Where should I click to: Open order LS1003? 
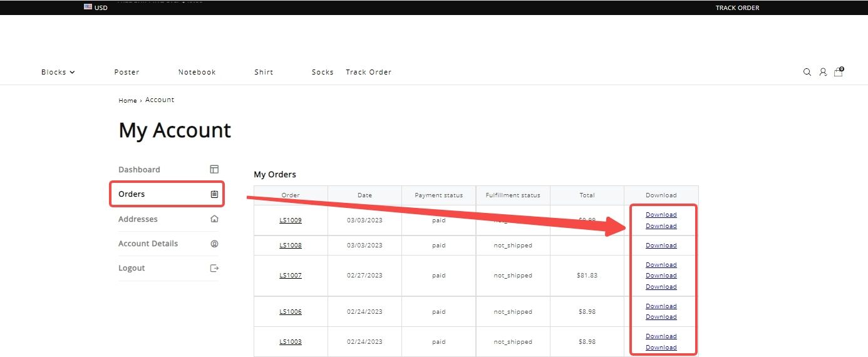(x=291, y=341)
